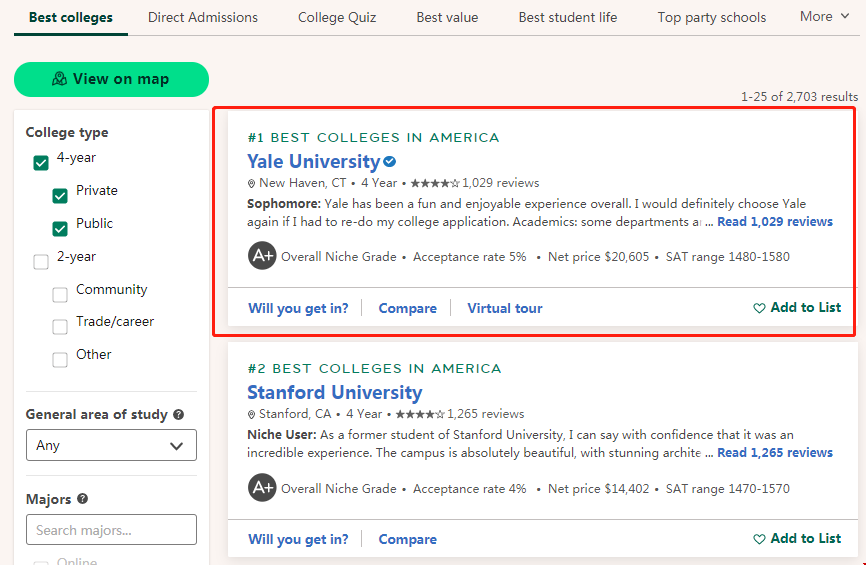
Task: Check the Trade/career checkbox
Action: click(x=60, y=326)
